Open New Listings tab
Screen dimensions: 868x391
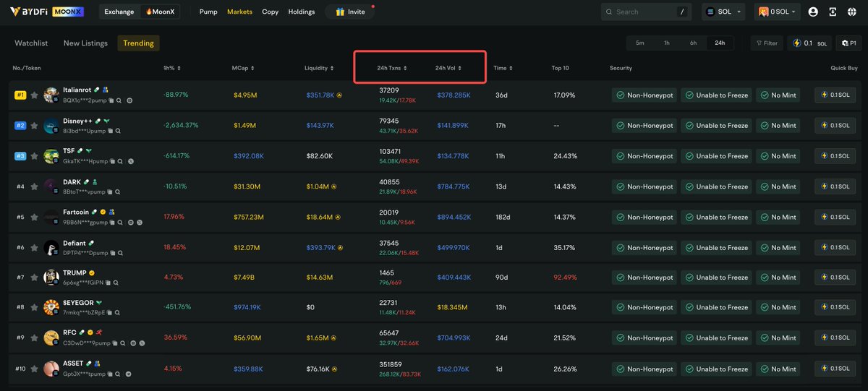click(85, 43)
